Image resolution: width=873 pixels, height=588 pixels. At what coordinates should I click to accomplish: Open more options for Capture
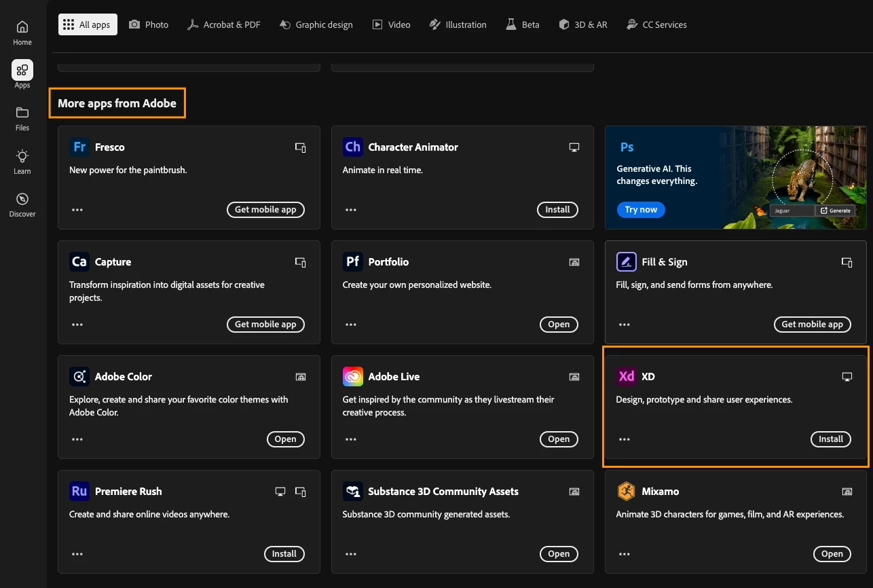click(77, 325)
